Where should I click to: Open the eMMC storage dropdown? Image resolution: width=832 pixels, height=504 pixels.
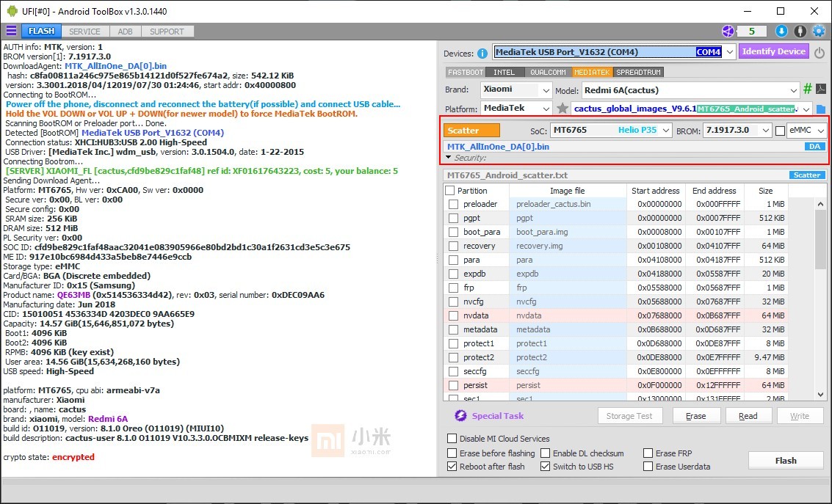pyautogui.click(x=820, y=131)
